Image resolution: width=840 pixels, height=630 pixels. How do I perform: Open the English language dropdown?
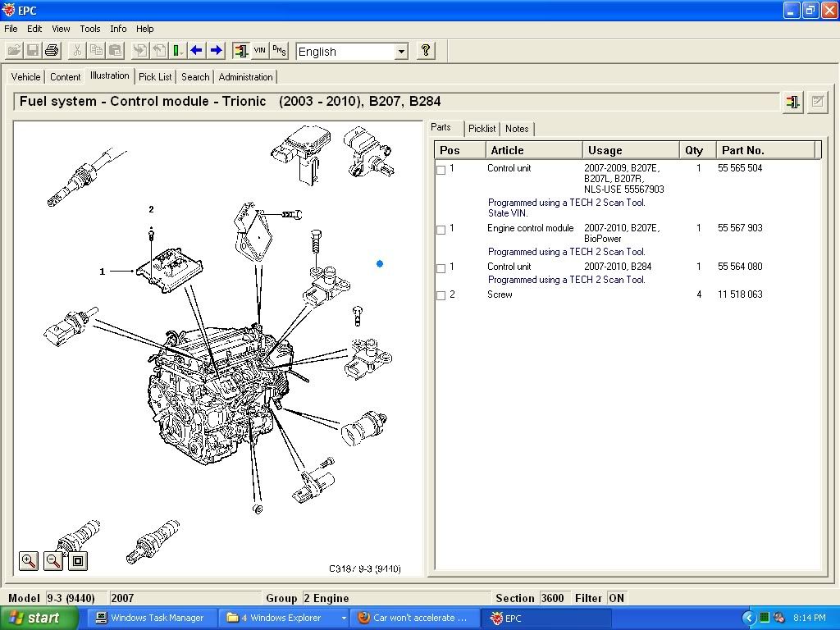point(401,52)
